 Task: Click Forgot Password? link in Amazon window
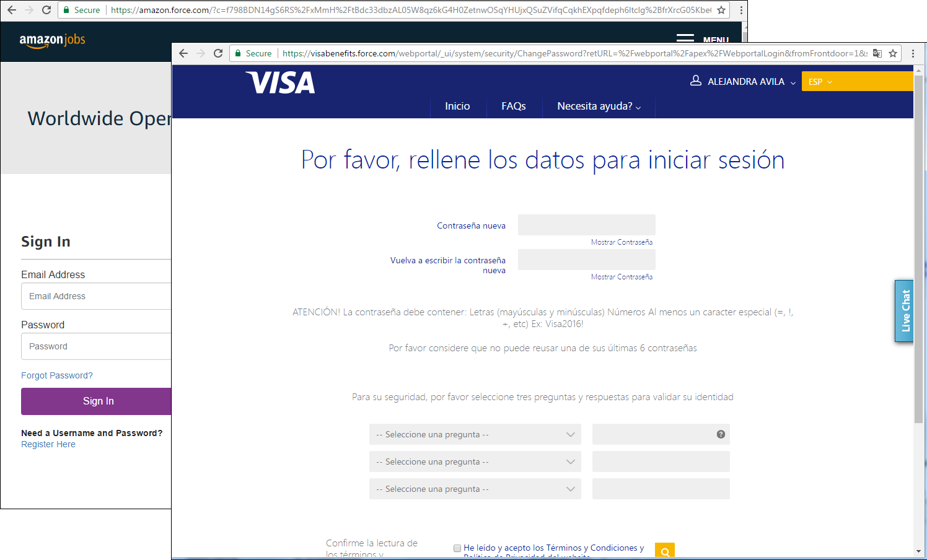[x=57, y=375]
